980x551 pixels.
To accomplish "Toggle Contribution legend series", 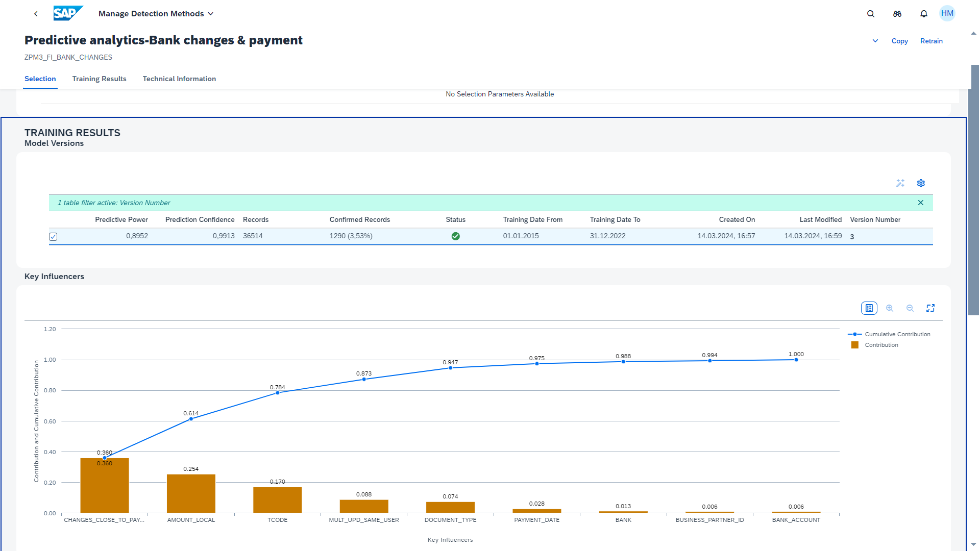I will click(881, 345).
